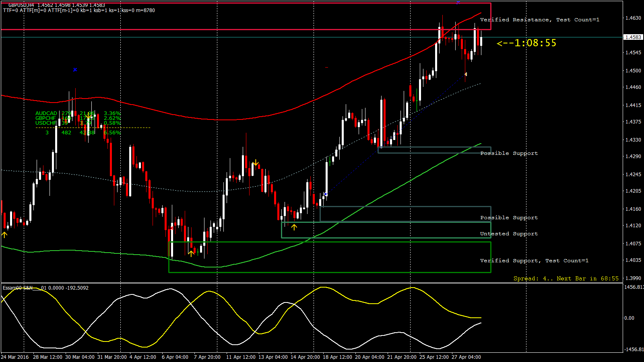Image resolution: width=644 pixels, height=362 pixels.
Task: Select the USDCHF row in the pair list
Action: pos(78,123)
